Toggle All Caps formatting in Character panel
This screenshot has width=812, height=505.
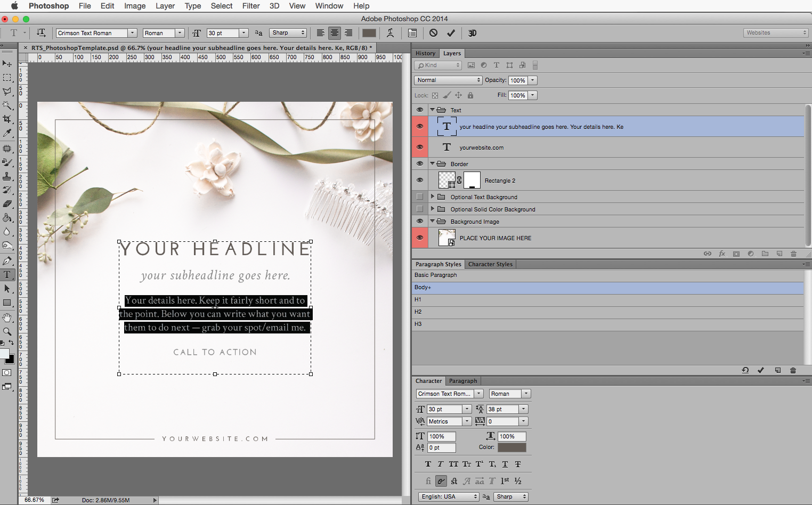[x=453, y=464]
